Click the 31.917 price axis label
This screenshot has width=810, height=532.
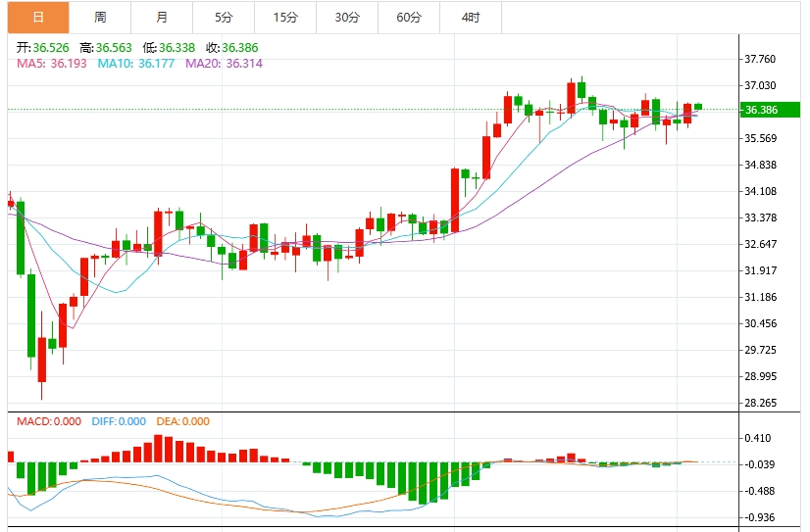coord(760,270)
